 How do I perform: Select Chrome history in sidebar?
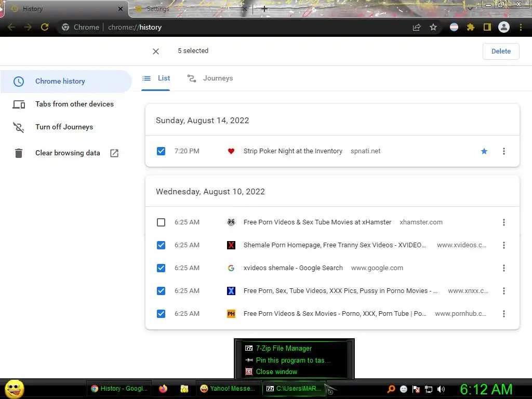(66, 82)
